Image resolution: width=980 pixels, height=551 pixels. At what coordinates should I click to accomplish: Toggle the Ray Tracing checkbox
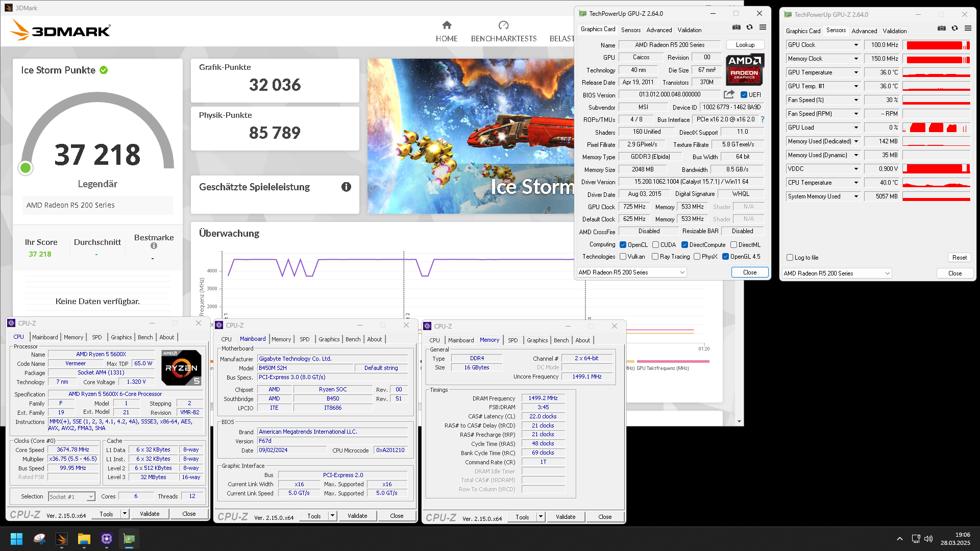pos(655,257)
